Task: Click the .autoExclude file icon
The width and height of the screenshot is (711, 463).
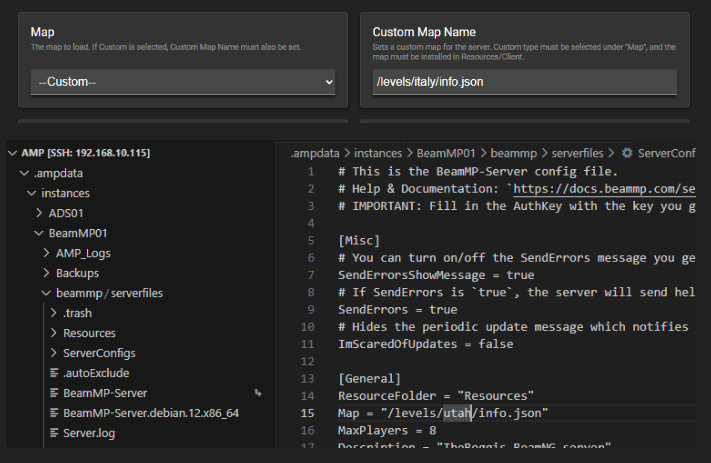Action: click(x=54, y=373)
